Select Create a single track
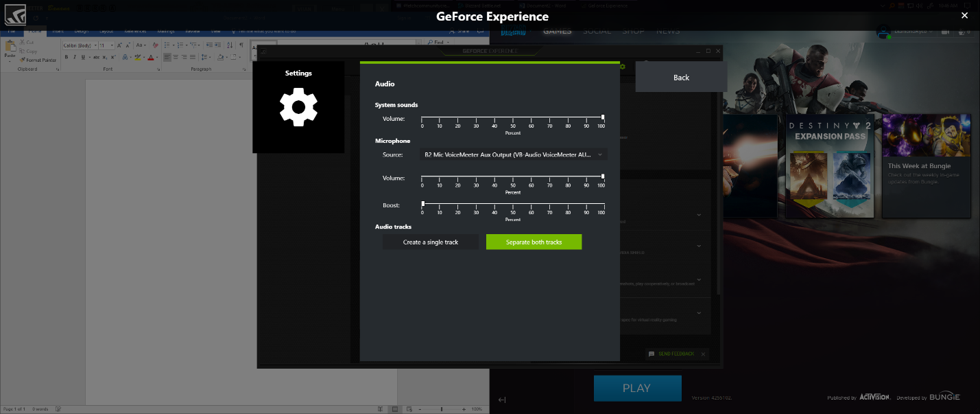Image resolution: width=980 pixels, height=414 pixels. (x=431, y=242)
